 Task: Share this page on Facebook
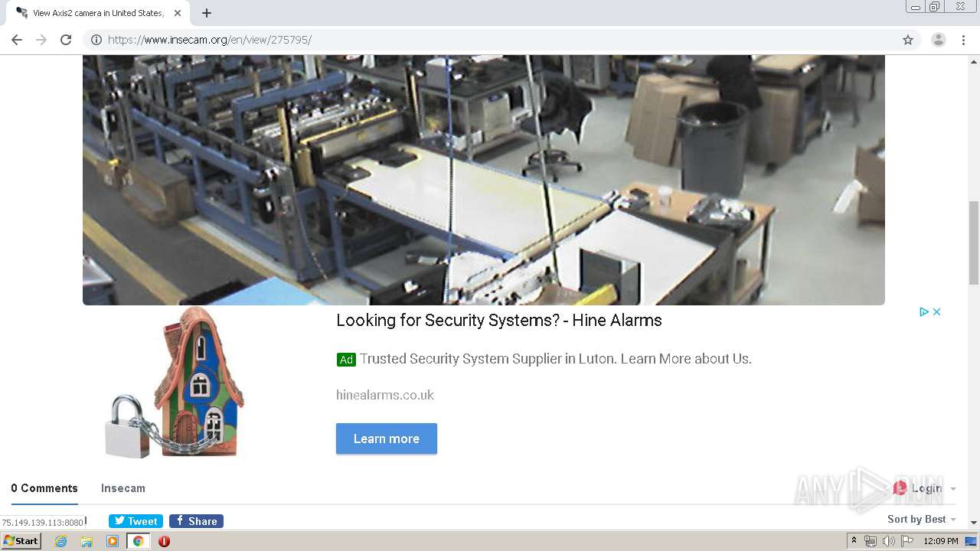point(196,521)
